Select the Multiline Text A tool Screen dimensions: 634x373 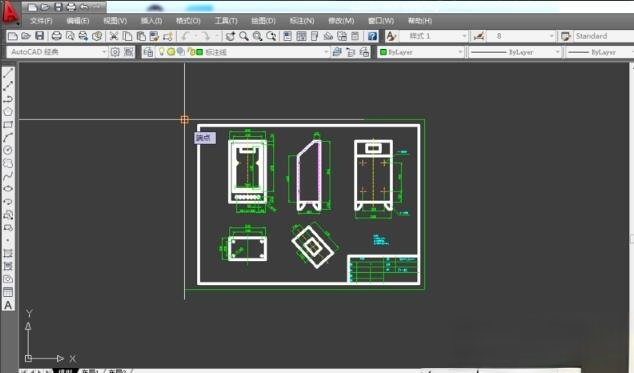[8, 305]
